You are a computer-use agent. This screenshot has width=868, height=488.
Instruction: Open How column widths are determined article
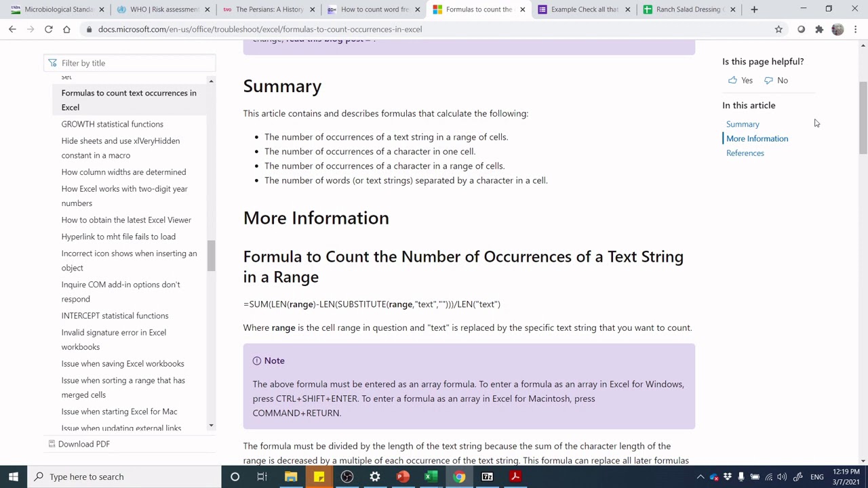[x=123, y=172]
